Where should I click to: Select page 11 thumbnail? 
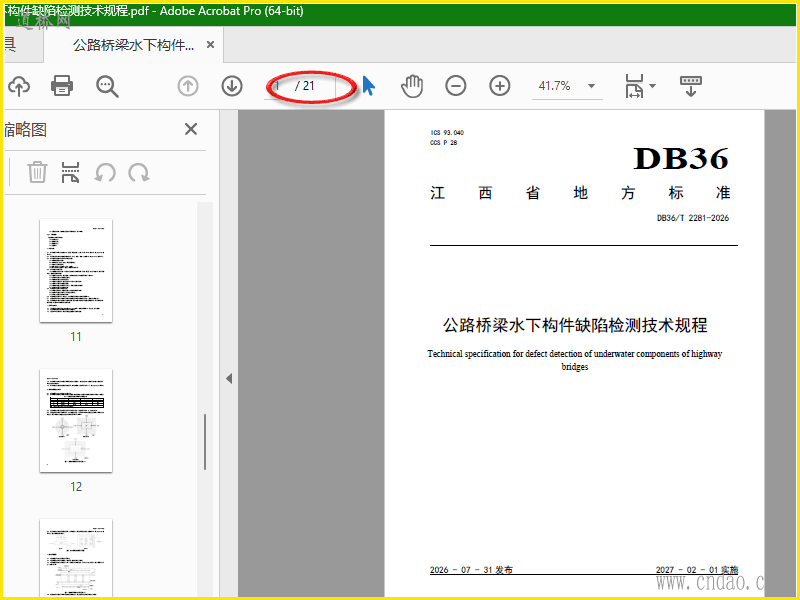tap(76, 270)
